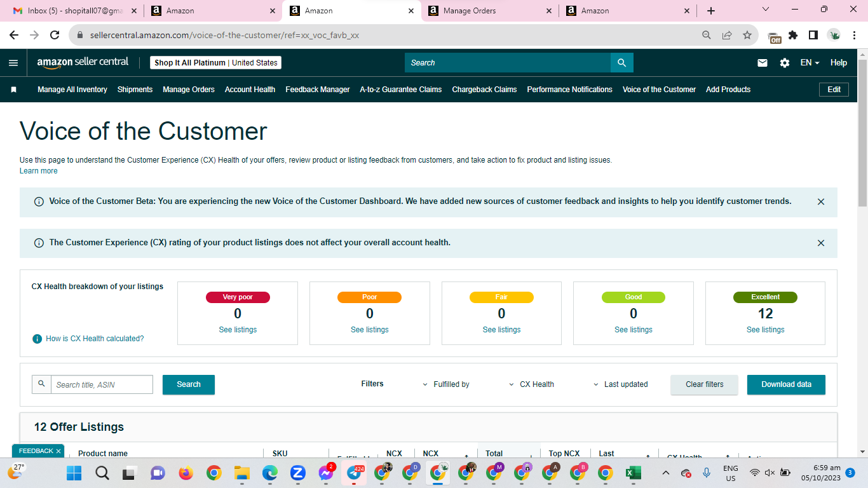Open Windows Start menu

pos(74,473)
